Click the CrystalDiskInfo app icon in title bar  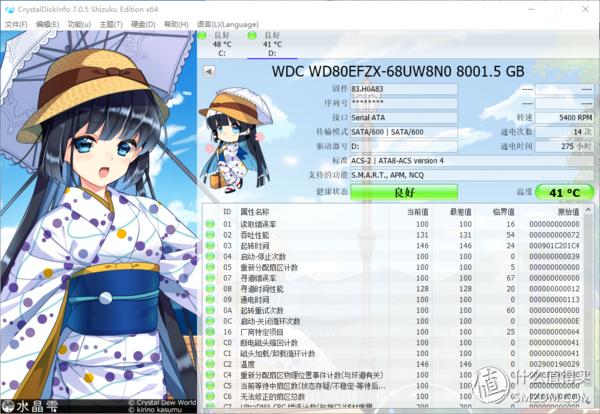point(10,9)
